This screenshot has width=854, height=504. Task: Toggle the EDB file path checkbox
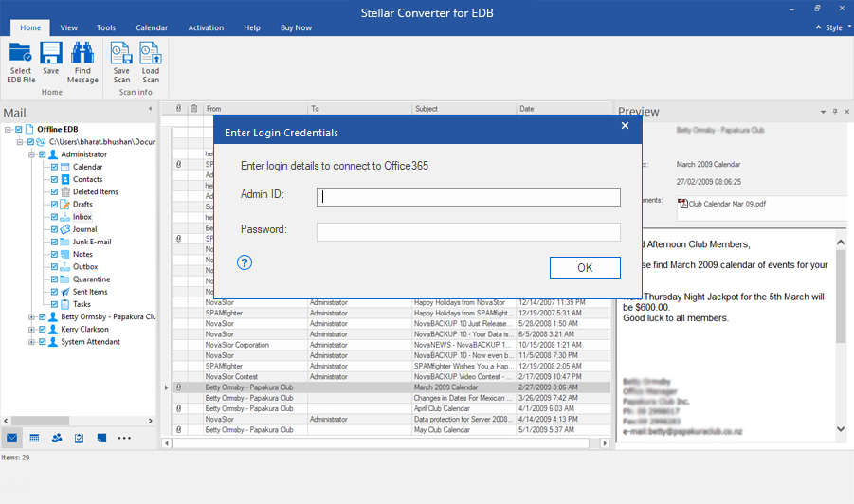(x=30, y=141)
